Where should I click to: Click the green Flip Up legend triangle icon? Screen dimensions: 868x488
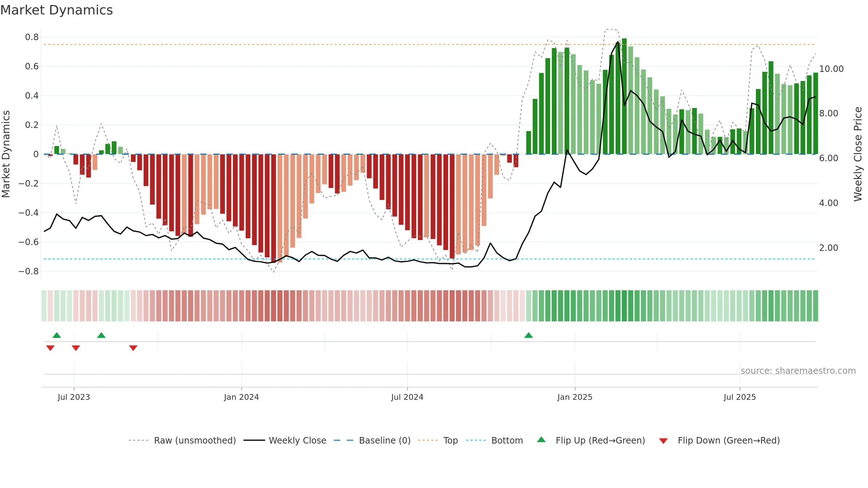tap(541, 440)
